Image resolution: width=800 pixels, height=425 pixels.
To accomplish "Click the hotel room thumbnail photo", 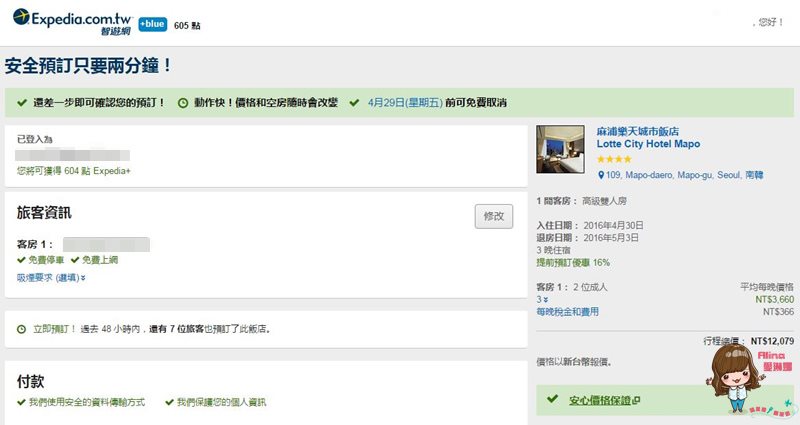I will (560, 149).
